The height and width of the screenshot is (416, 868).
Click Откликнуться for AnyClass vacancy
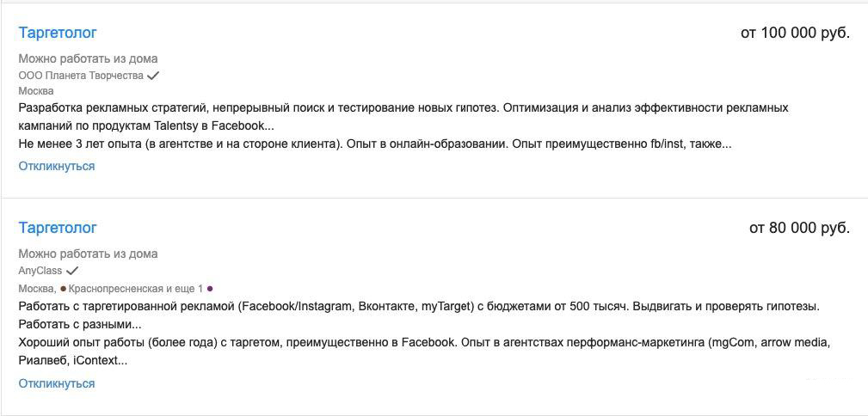[57, 383]
